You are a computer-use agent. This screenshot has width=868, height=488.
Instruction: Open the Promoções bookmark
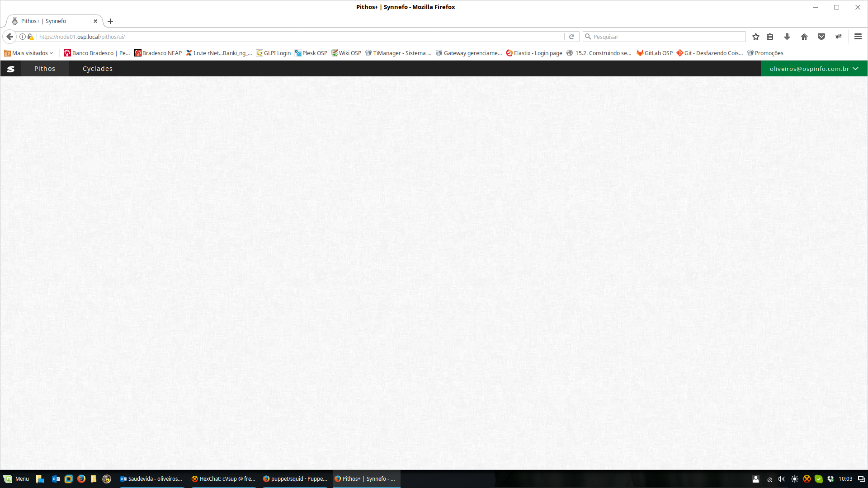point(765,53)
